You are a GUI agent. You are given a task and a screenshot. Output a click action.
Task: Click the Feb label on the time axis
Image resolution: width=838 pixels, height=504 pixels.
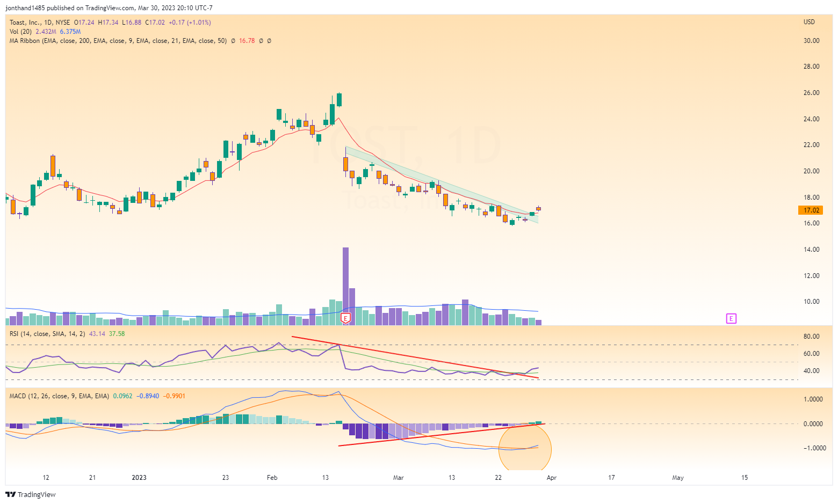272,478
